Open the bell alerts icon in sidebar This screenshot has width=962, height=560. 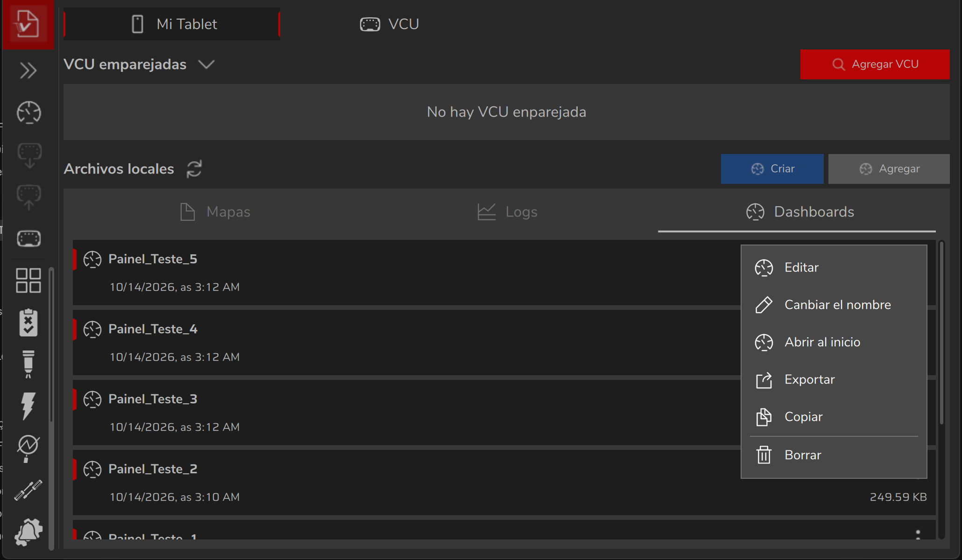28,532
